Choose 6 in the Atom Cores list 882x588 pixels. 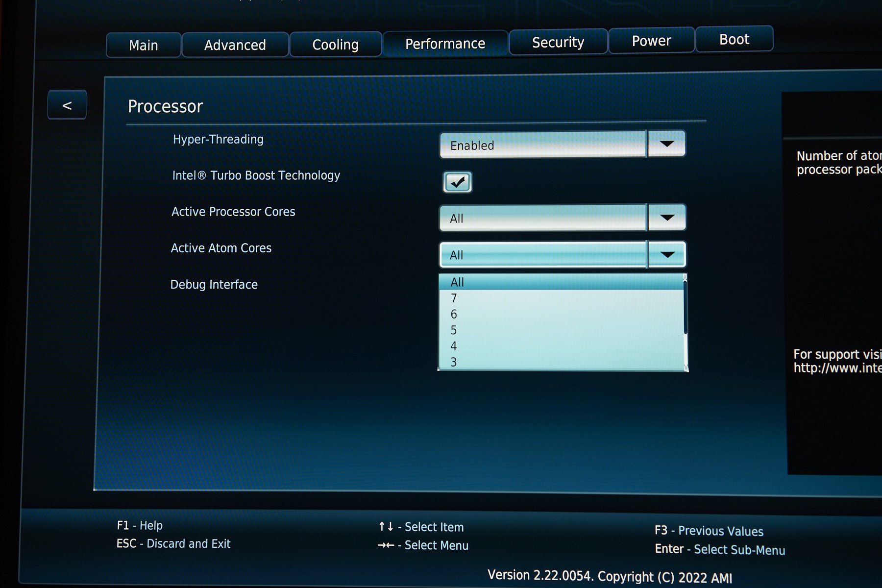coord(561,314)
